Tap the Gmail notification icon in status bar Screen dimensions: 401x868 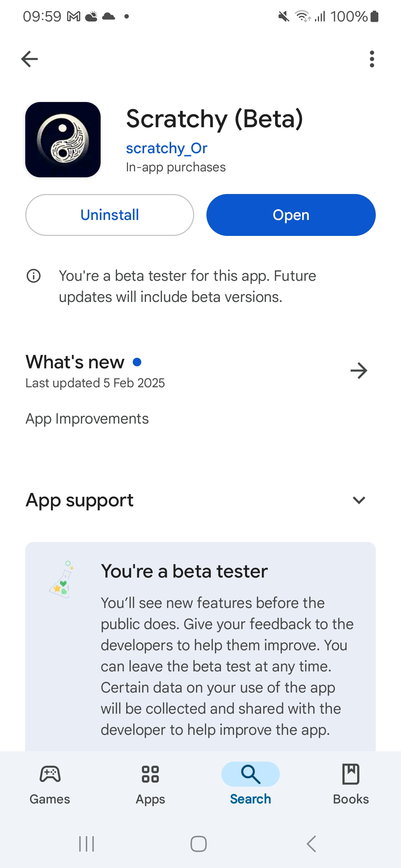point(74,16)
